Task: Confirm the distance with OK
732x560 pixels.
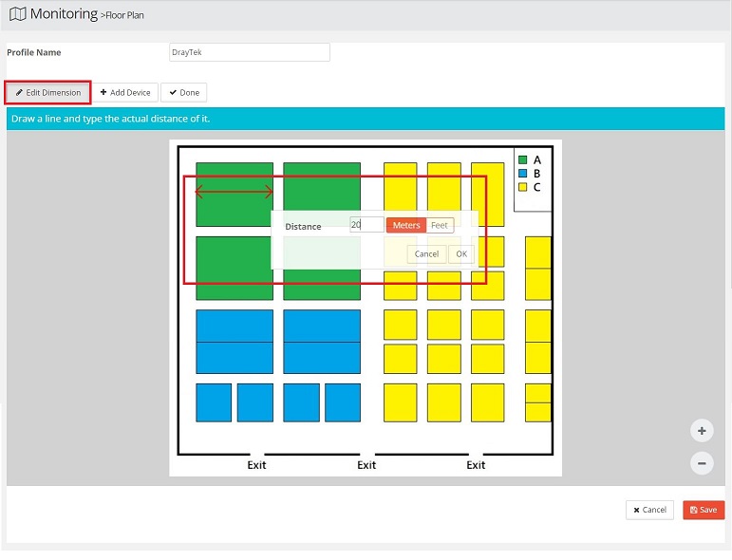Action: [461, 253]
